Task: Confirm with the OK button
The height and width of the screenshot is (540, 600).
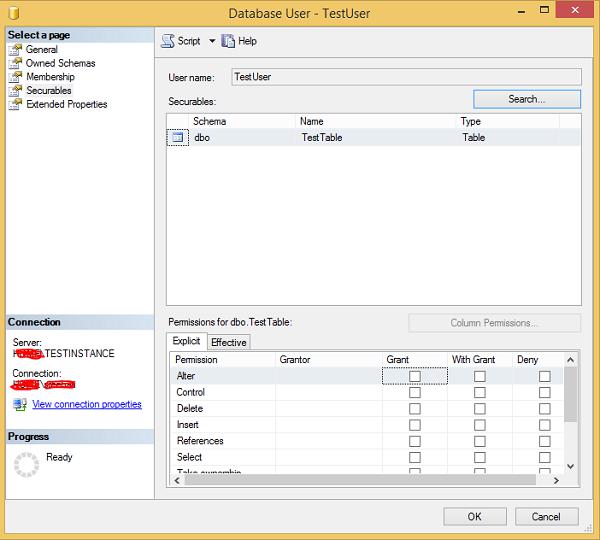Action: tap(475, 517)
